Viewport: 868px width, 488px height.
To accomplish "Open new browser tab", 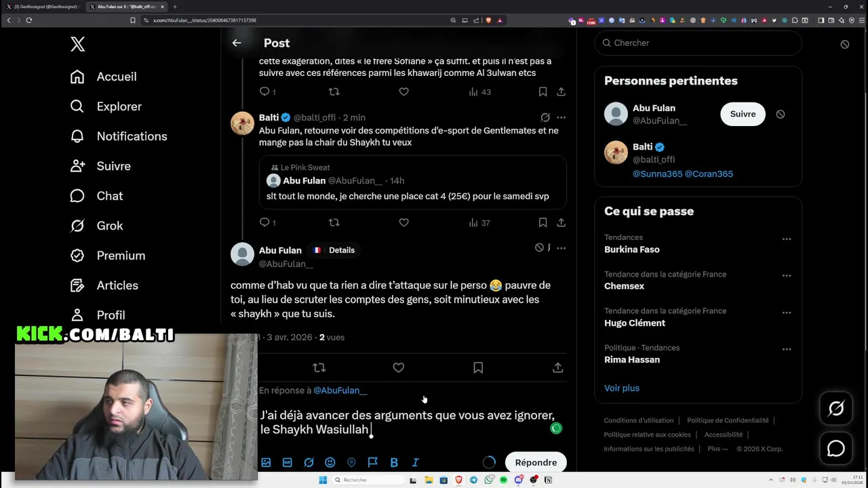I will click(x=174, y=7).
